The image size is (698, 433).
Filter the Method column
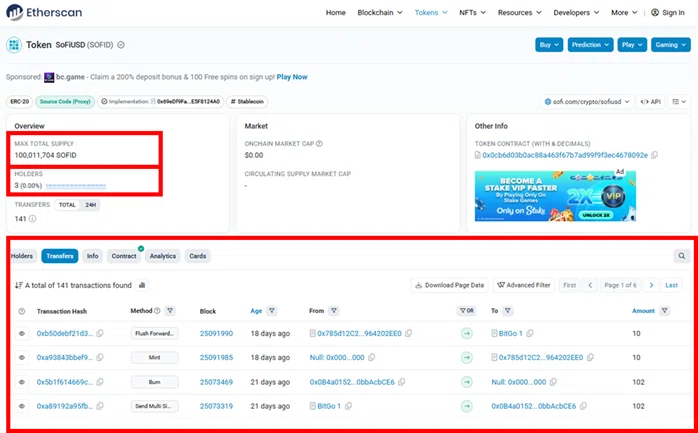[170, 311]
